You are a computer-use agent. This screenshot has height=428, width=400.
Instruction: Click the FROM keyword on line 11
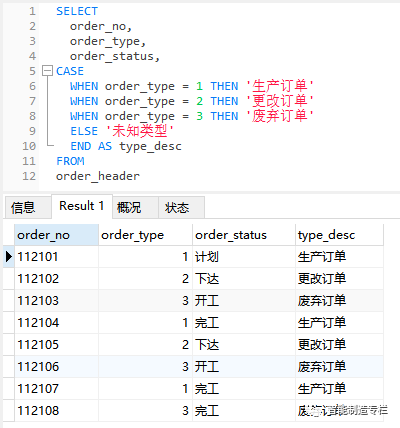(x=70, y=161)
